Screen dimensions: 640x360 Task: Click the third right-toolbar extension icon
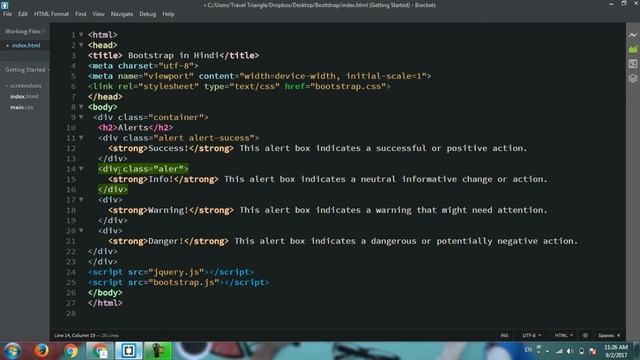(633, 64)
